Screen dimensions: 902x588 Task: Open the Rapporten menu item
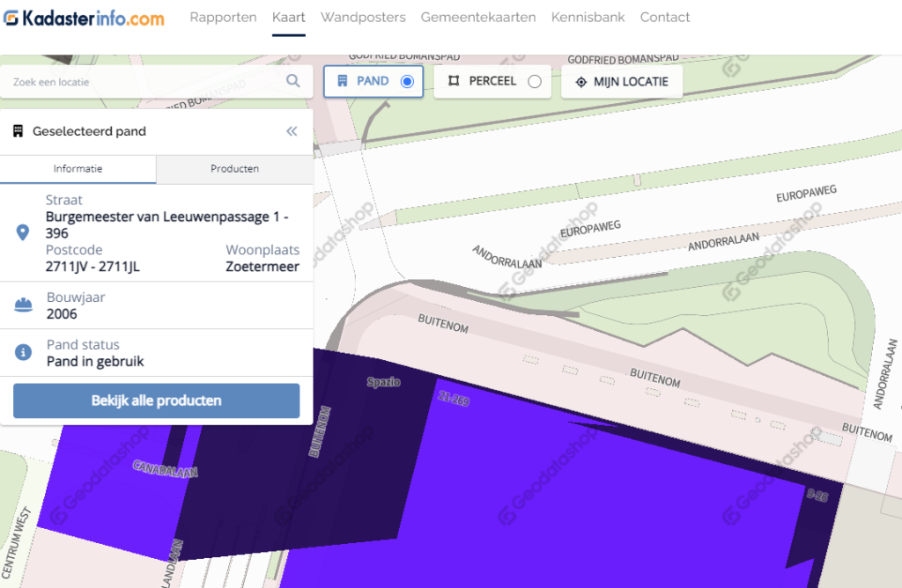223,18
